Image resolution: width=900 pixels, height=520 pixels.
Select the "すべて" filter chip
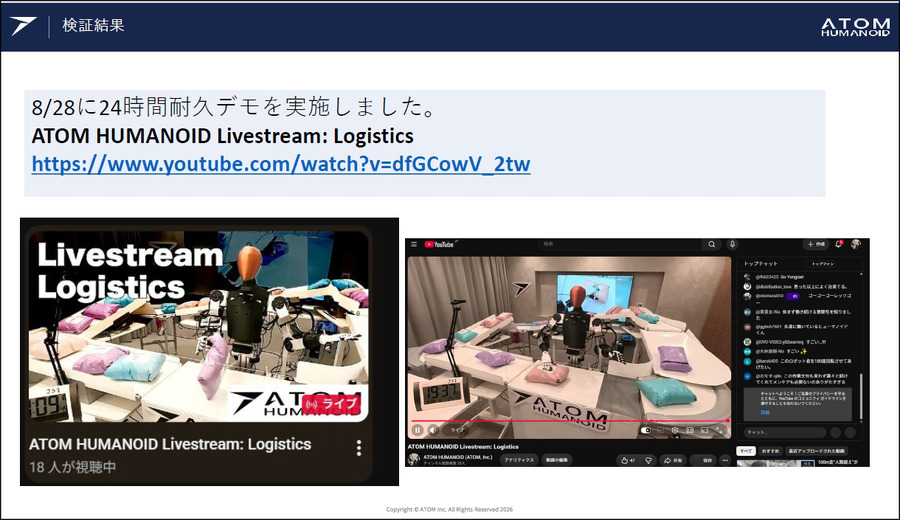pyautogui.click(x=746, y=451)
